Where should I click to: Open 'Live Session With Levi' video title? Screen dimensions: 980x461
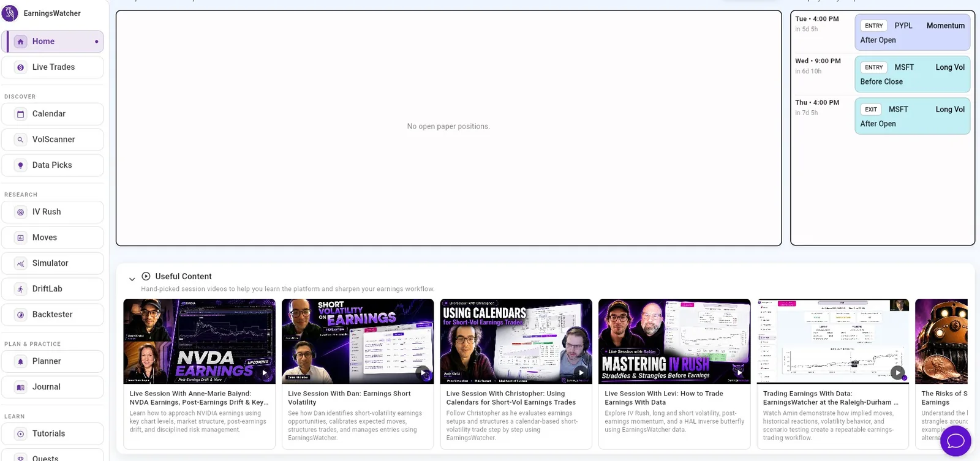point(664,398)
